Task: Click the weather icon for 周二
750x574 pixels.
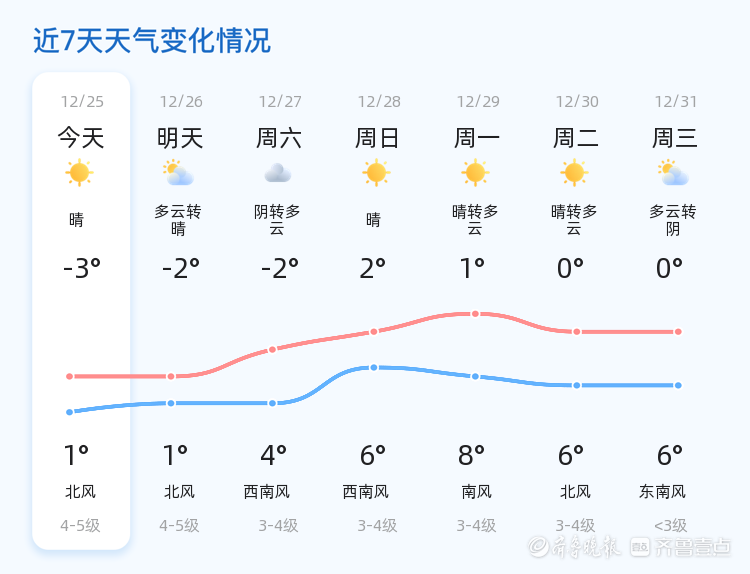Action: click(574, 173)
